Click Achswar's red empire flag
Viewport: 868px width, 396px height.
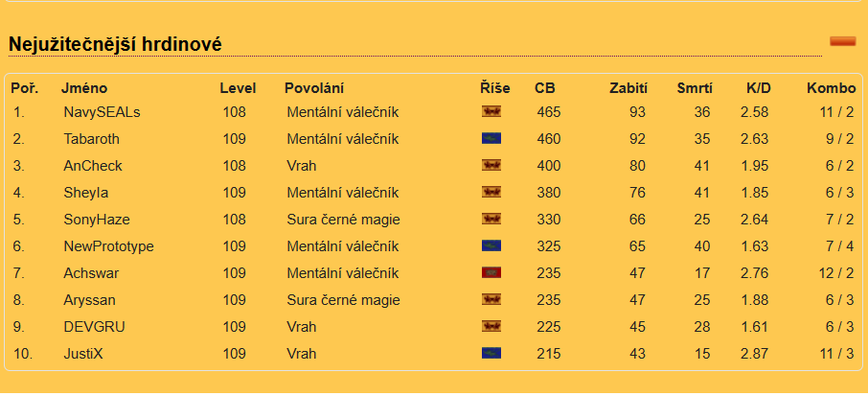point(491,273)
